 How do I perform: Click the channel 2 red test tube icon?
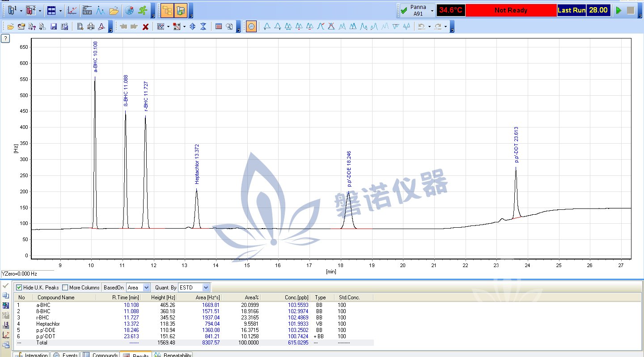tap(30, 10)
